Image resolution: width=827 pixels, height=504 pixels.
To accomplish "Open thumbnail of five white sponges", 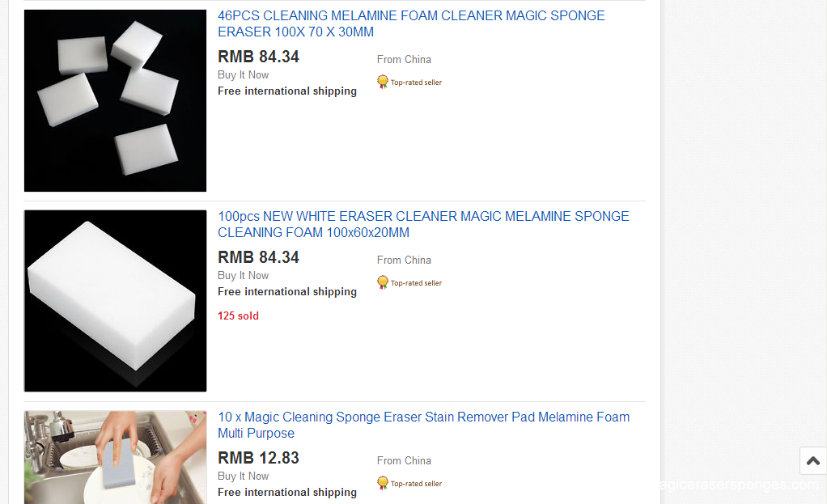I will pyautogui.click(x=115, y=100).
